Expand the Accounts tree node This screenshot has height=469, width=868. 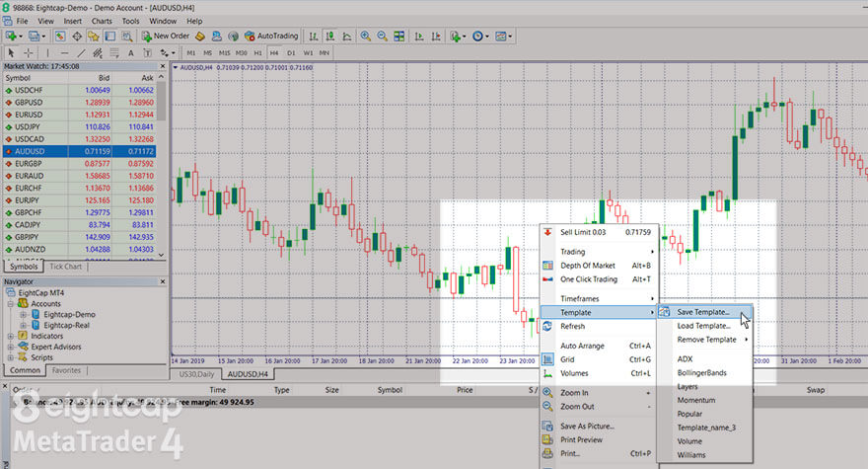(x=11, y=304)
